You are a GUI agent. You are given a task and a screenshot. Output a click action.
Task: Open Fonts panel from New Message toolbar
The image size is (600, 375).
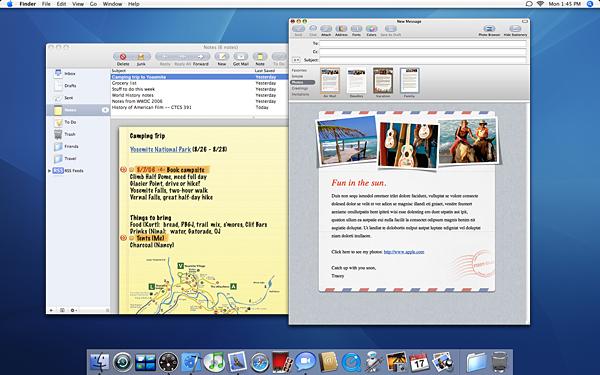coord(356,29)
